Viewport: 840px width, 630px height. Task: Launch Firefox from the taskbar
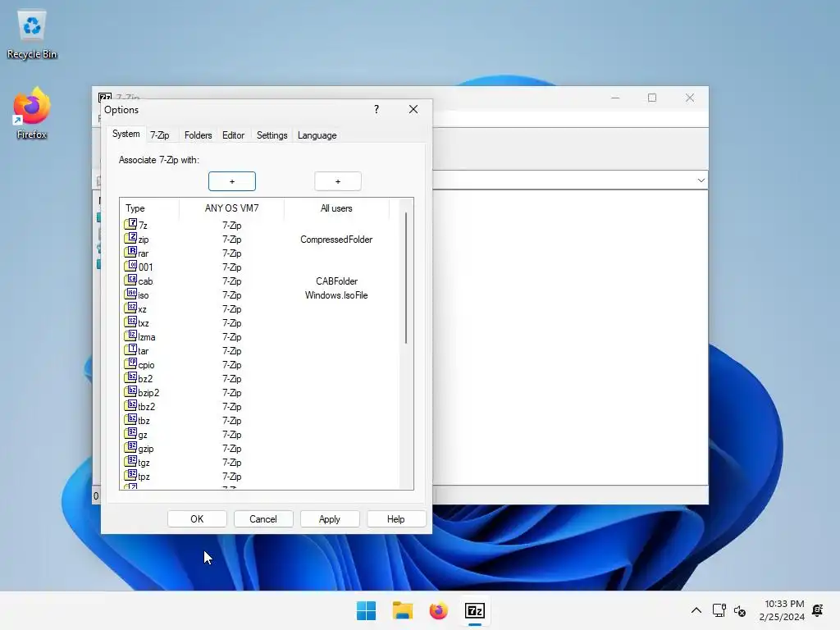pyautogui.click(x=438, y=610)
